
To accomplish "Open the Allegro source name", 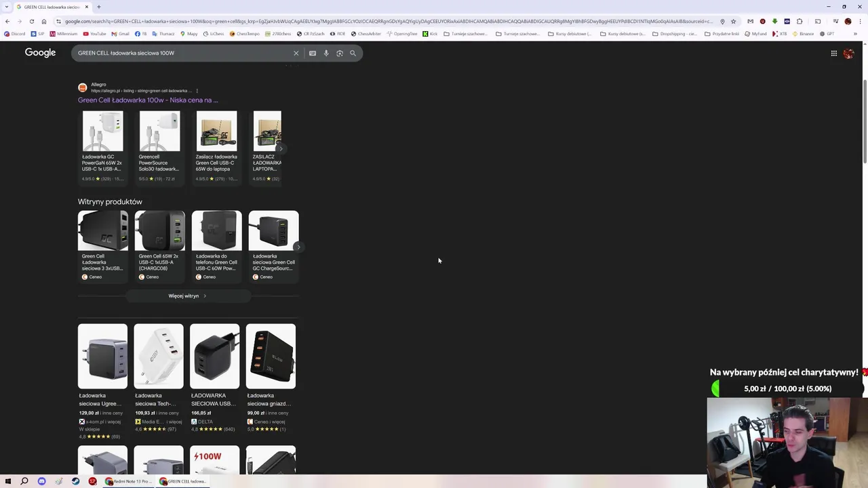I will 98,85.
